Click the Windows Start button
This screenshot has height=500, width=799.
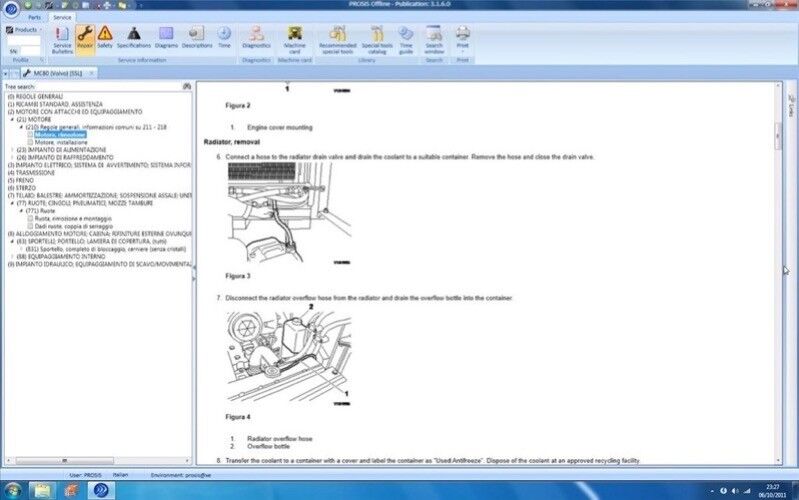[x=14, y=490]
